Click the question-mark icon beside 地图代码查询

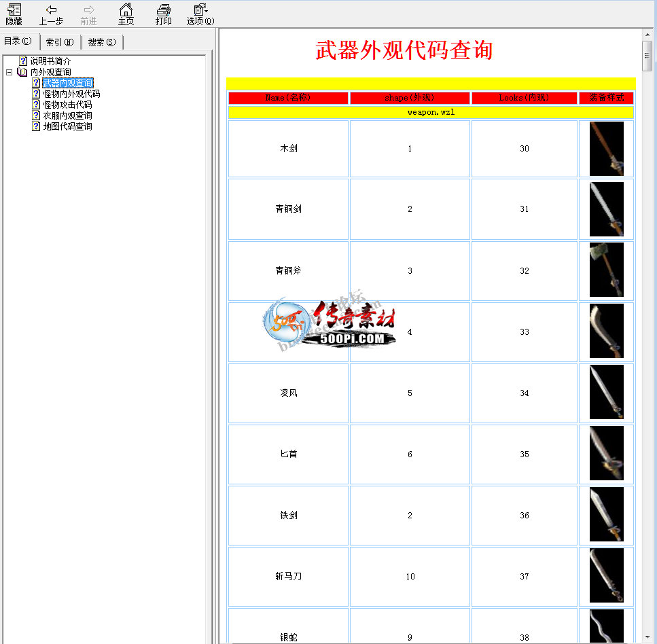coord(37,126)
